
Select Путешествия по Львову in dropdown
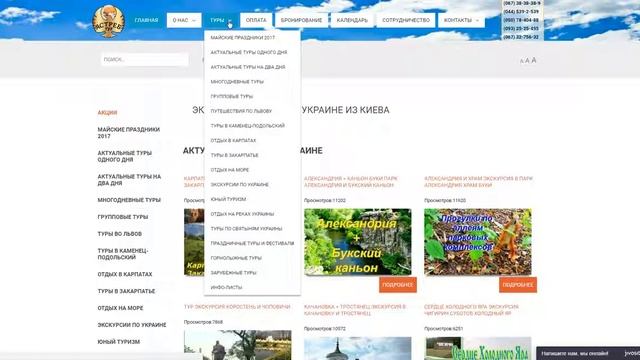coord(241,111)
